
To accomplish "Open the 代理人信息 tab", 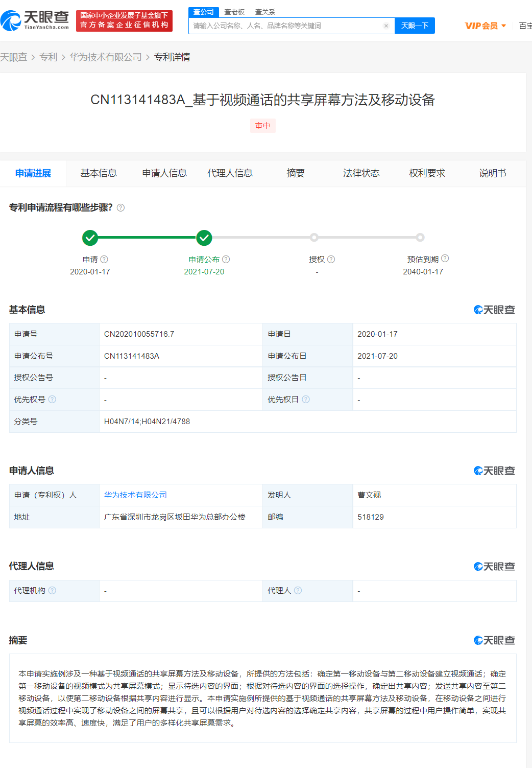I will tap(230, 173).
